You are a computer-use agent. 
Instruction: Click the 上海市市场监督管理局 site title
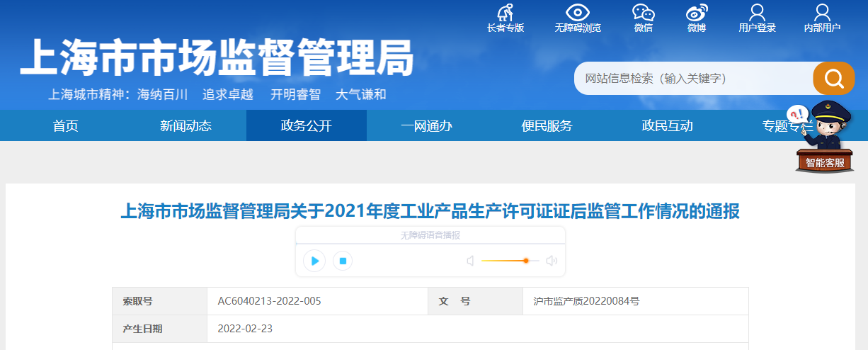[x=216, y=56]
